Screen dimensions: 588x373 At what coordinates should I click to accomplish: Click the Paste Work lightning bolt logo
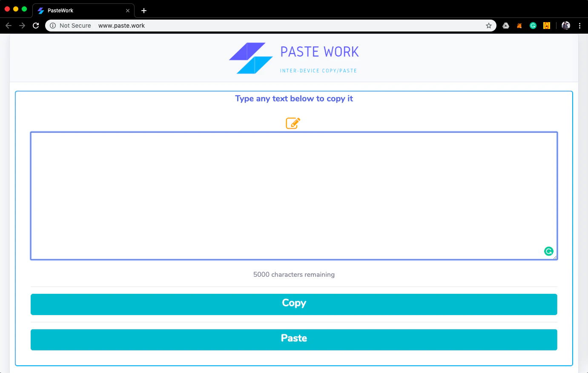tap(250, 58)
